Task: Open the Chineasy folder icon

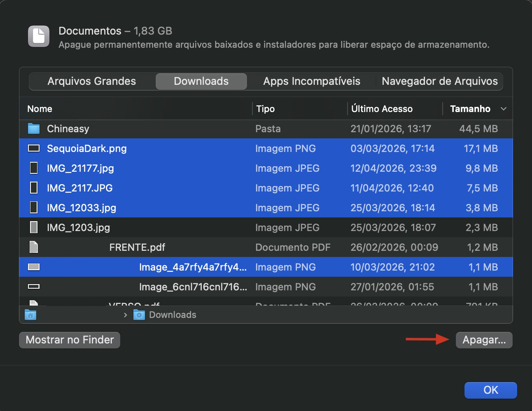Action: pyautogui.click(x=33, y=129)
